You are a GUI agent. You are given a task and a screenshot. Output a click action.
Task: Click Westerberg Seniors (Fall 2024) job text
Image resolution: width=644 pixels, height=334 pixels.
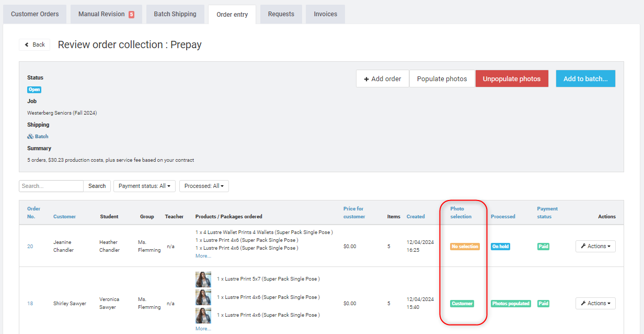[62, 113]
